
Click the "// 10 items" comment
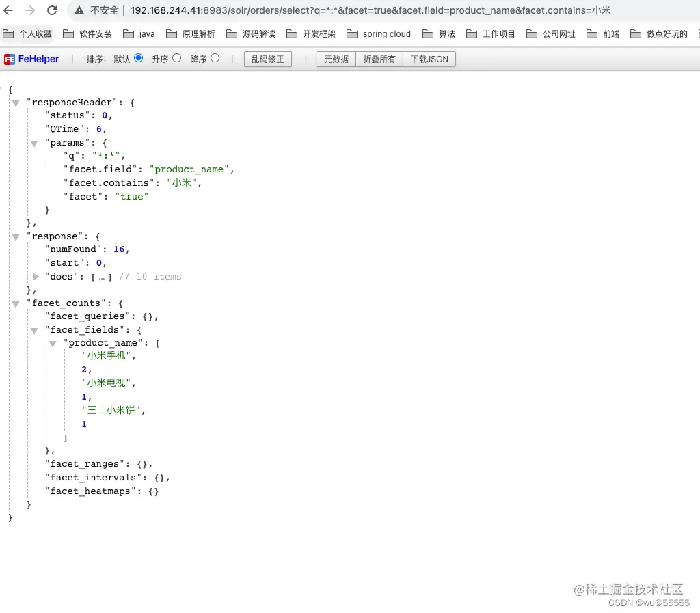tap(150, 277)
